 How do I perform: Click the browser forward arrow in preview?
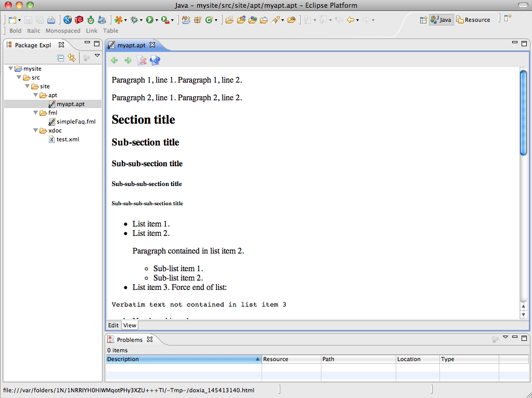click(x=128, y=61)
